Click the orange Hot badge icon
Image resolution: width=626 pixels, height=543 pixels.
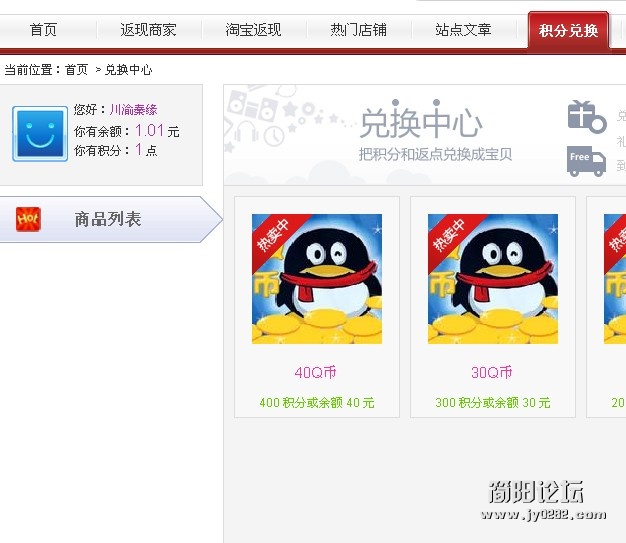click(28, 219)
